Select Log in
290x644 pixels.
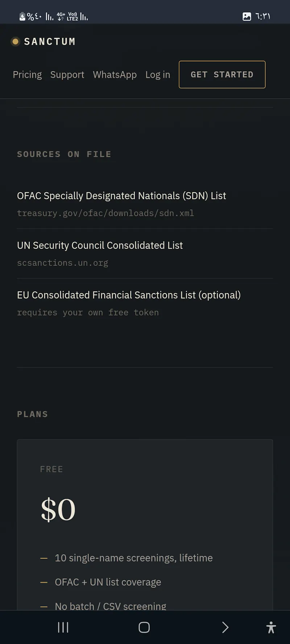coord(158,75)
